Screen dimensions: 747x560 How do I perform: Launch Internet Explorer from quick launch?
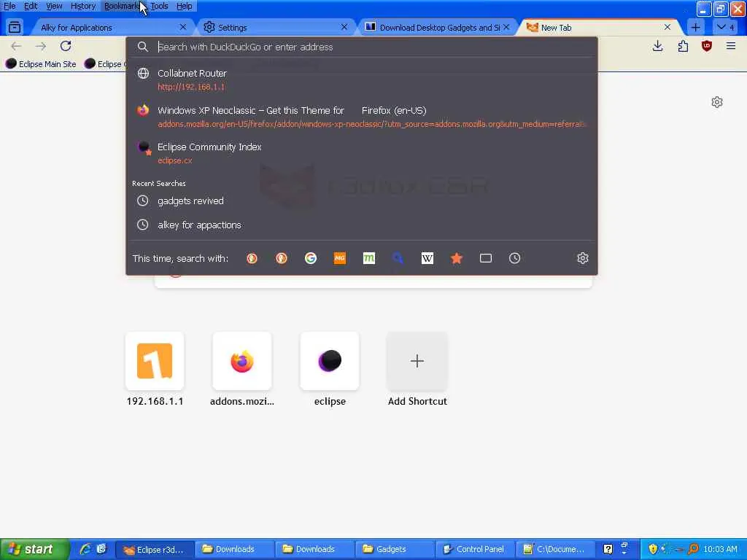(85, 549)
